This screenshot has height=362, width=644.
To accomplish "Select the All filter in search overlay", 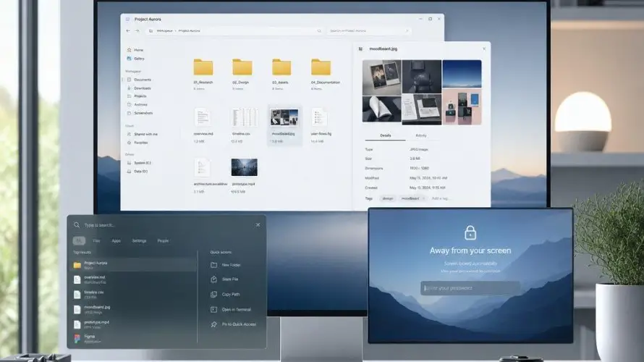I will click(x=79, y=241).
